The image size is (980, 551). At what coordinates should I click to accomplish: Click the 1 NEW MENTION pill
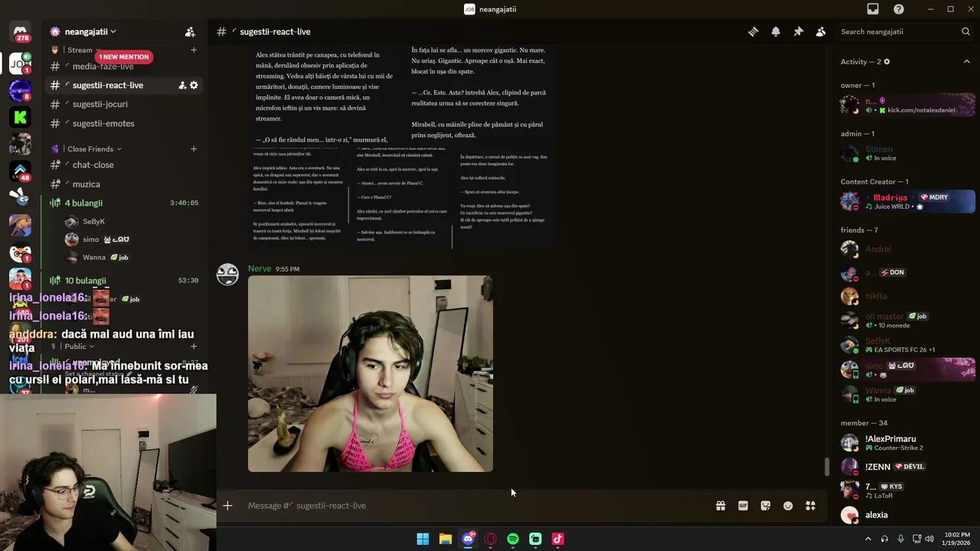coord(123,57)
